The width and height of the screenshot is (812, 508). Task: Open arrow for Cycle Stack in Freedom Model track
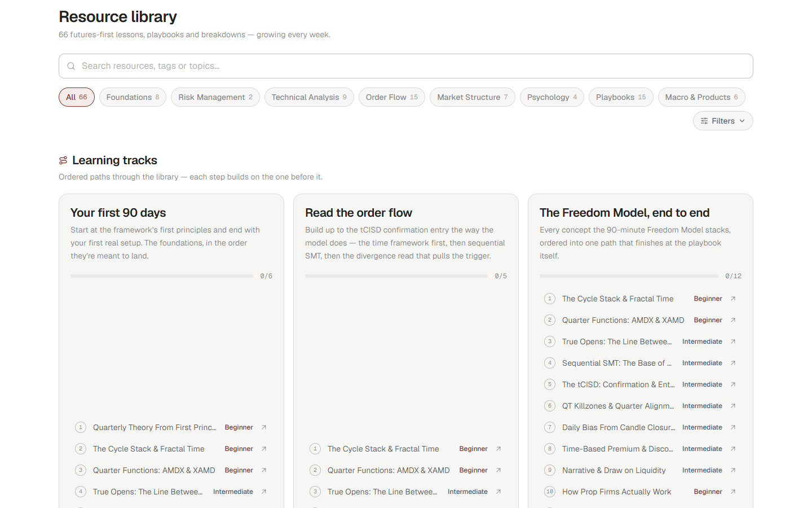pos(733,299)
